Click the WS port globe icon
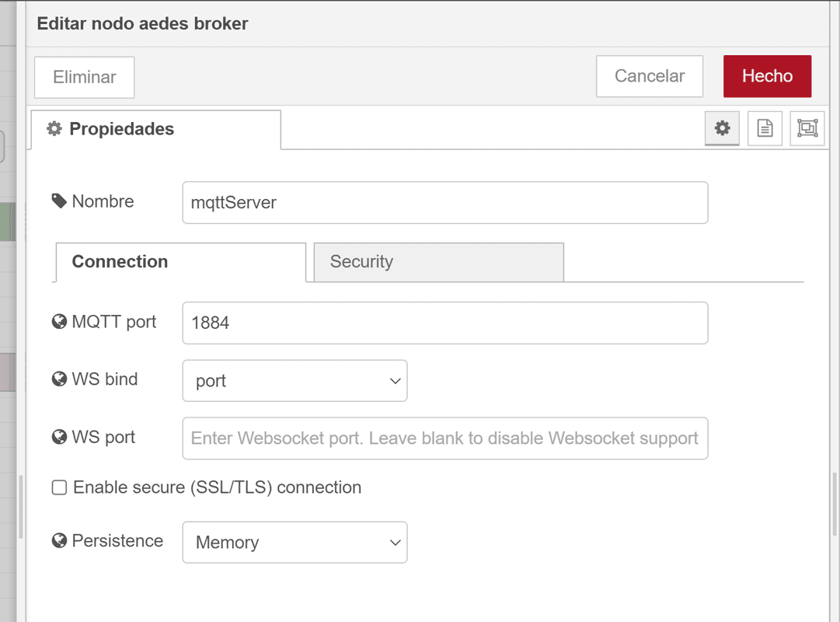This screenshot has height=622, width=840. click(59, 437)
